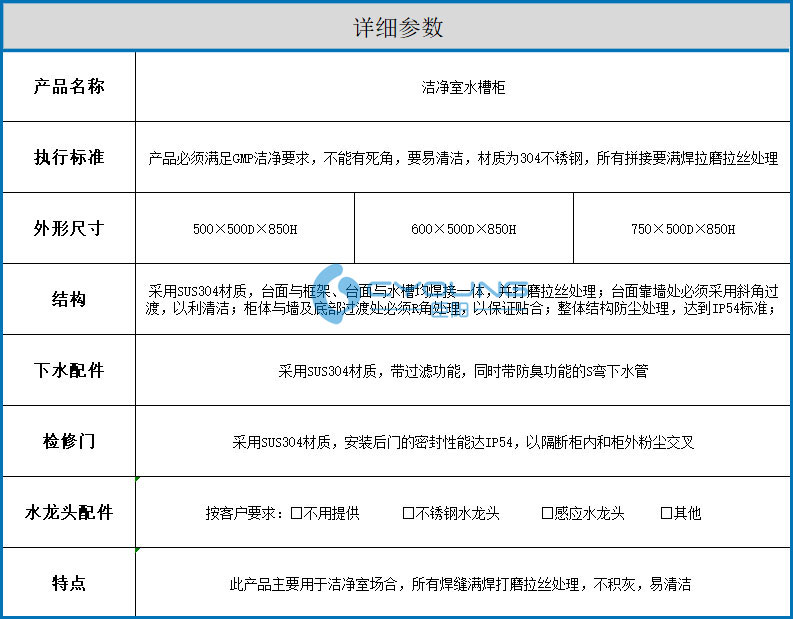Image resolution: width=793 pixels, height=619 pixels.
Task: Click the 下水配件 row label
Action: 68,370
